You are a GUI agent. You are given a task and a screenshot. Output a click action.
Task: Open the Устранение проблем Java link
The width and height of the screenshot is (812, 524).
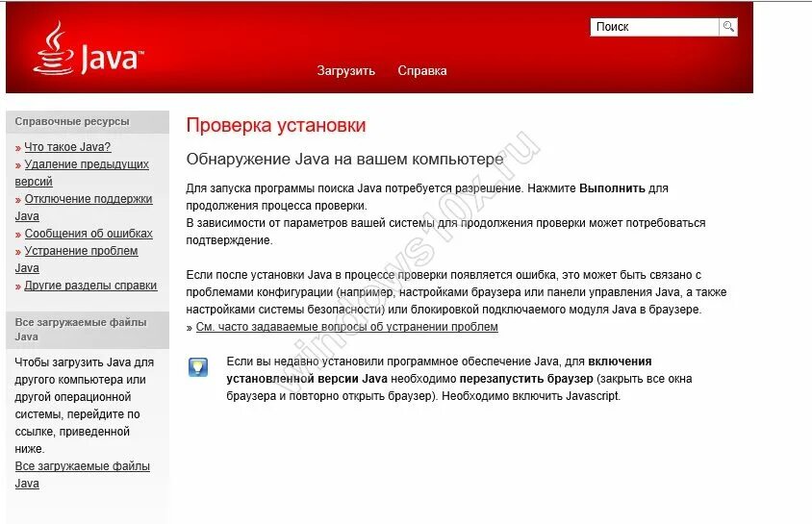pos(77,260)
